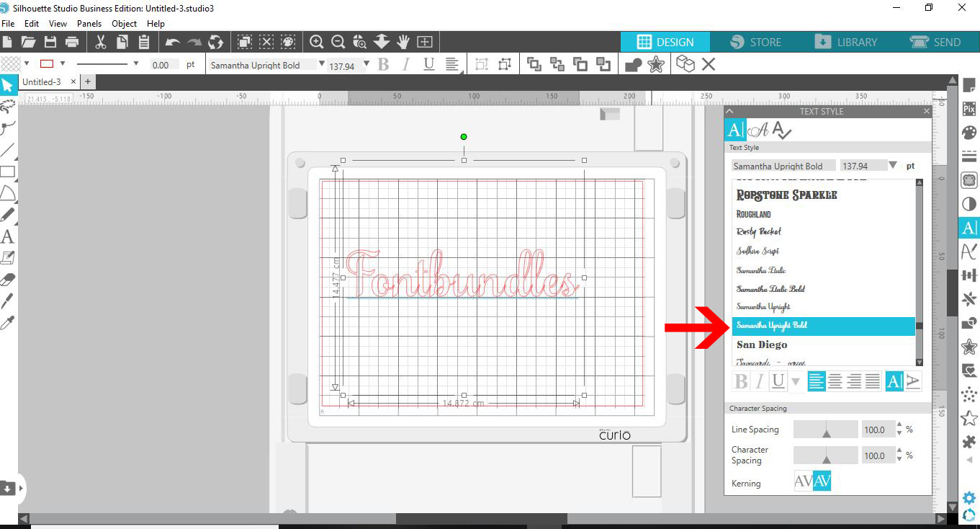Viewport: 980px width, 529px height.
Task: Select the Eraser tool in the left toolbar
Action: [7, 280]
